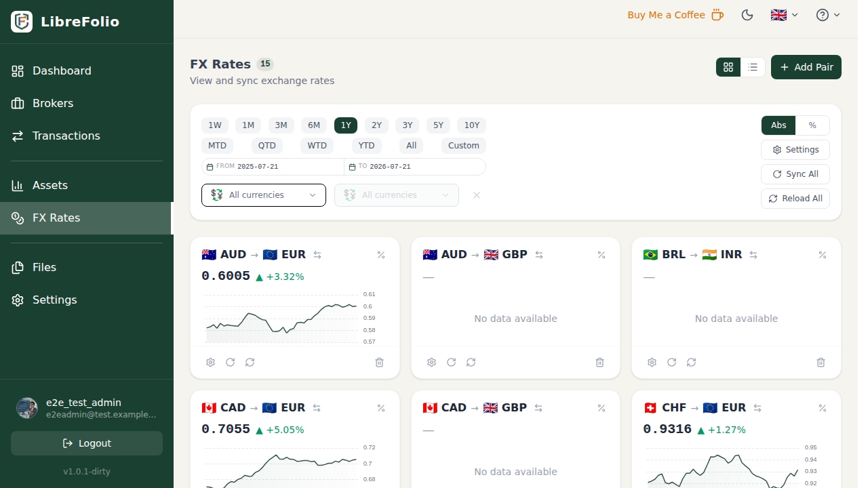The width and height of the screenshot is (868, 488).
Task: Swap BRL to INR pair direction
Action: tap(753, 255)
